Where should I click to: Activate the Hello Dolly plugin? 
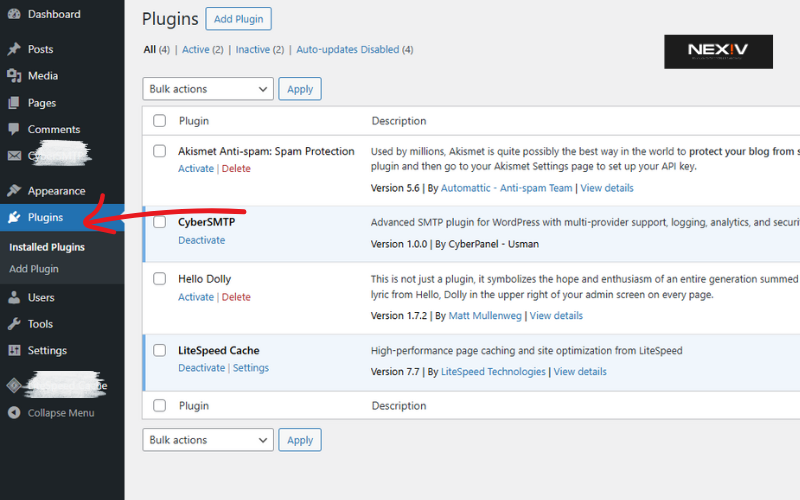pos(196,297)
